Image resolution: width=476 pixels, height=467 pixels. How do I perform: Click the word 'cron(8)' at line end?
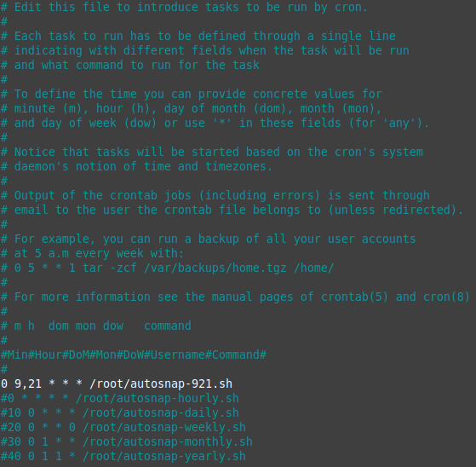[x=446, y=297]
